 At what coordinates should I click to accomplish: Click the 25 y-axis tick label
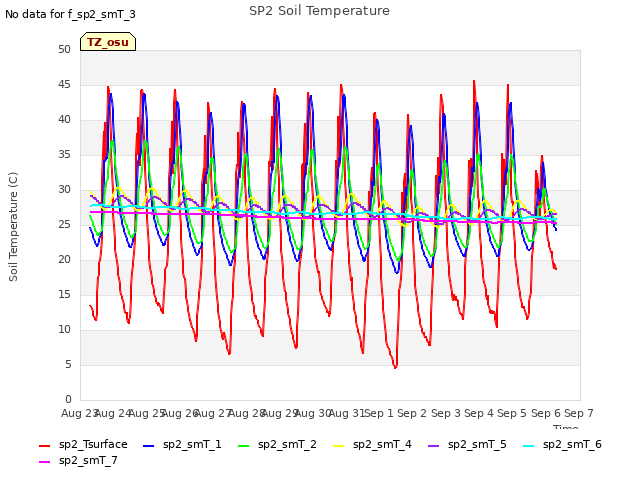click(x=64, y=225)
